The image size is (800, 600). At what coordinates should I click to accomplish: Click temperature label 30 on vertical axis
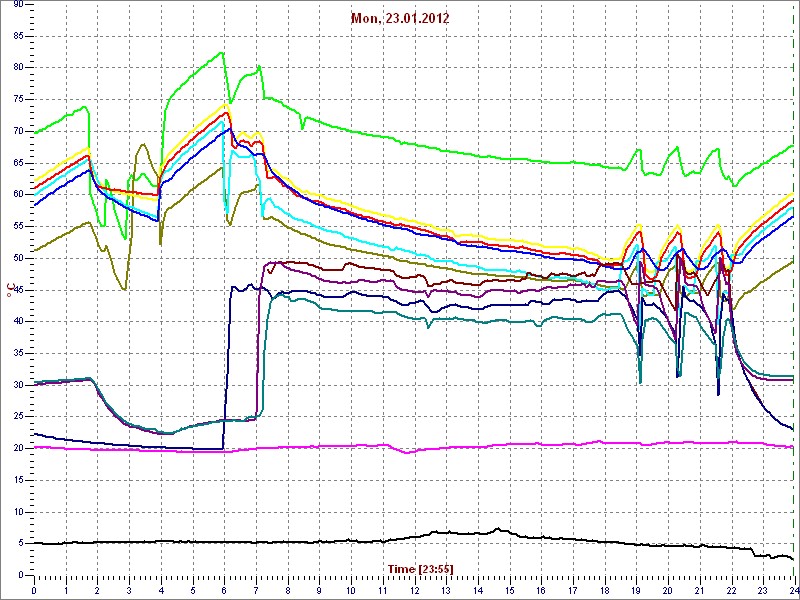point(18,385)
